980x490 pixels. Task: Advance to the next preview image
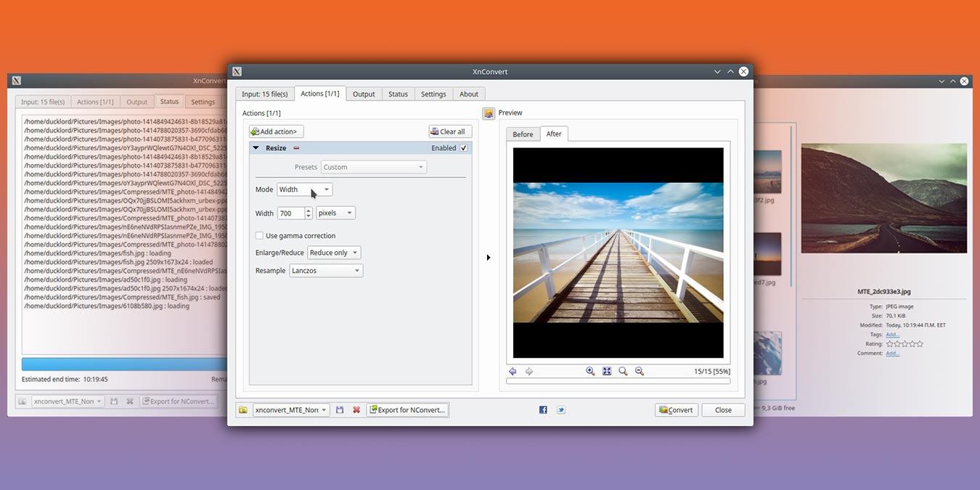[529, 371]
